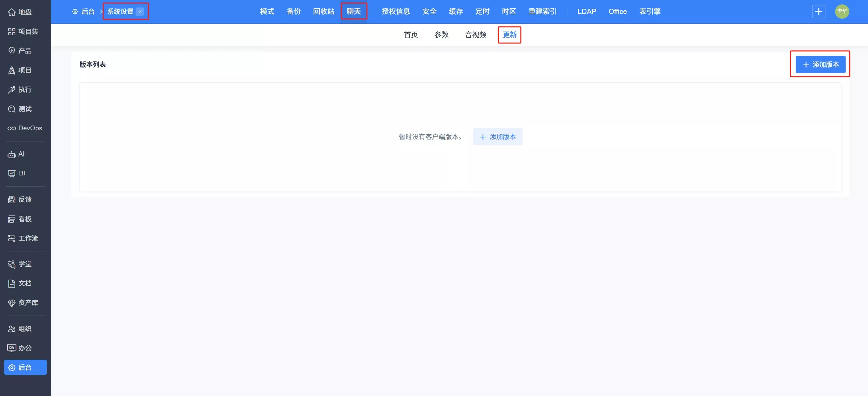The height and width of the screenshot is (396, 868).
Task: Open the 备份 menu item
Action: pyautogui.click(x=294, y=12)
